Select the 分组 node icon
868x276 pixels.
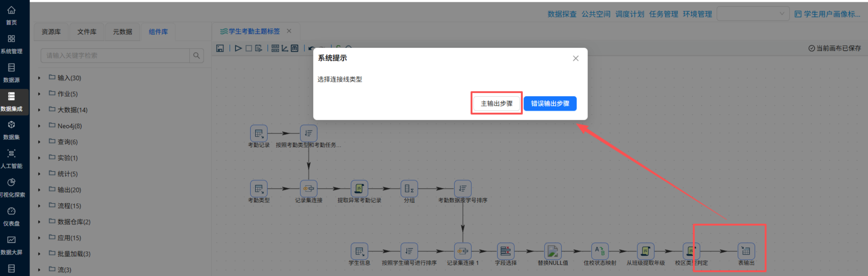[x=409, y=189]
